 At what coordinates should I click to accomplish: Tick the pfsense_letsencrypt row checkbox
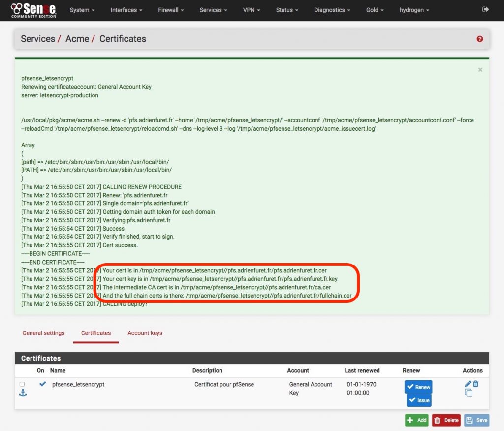point(22,384)
